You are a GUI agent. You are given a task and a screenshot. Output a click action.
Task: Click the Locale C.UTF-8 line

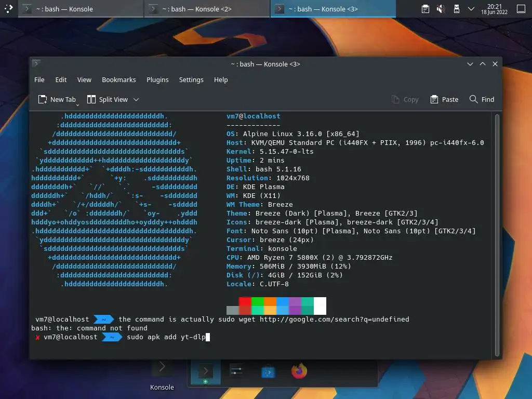tap(258, 284)
